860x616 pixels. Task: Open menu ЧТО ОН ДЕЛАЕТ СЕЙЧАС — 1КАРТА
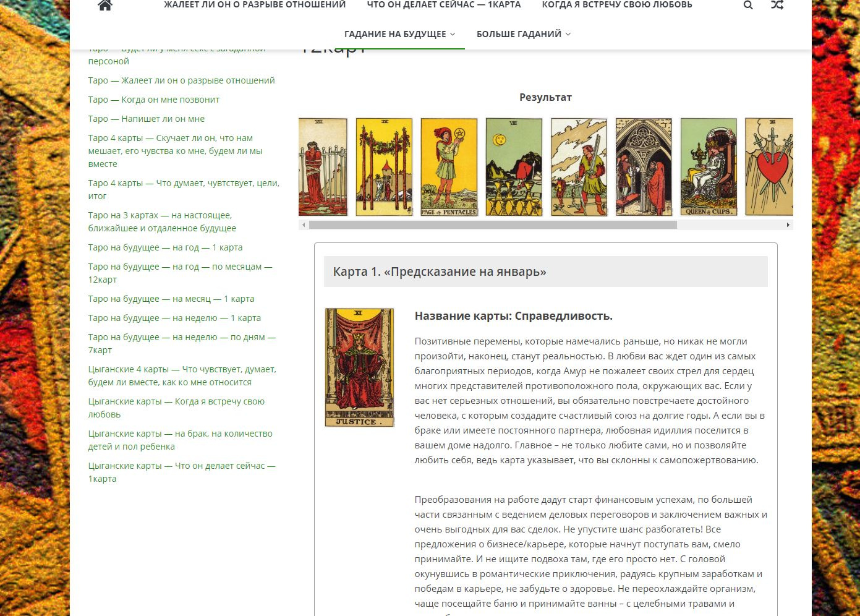(444, 5)
